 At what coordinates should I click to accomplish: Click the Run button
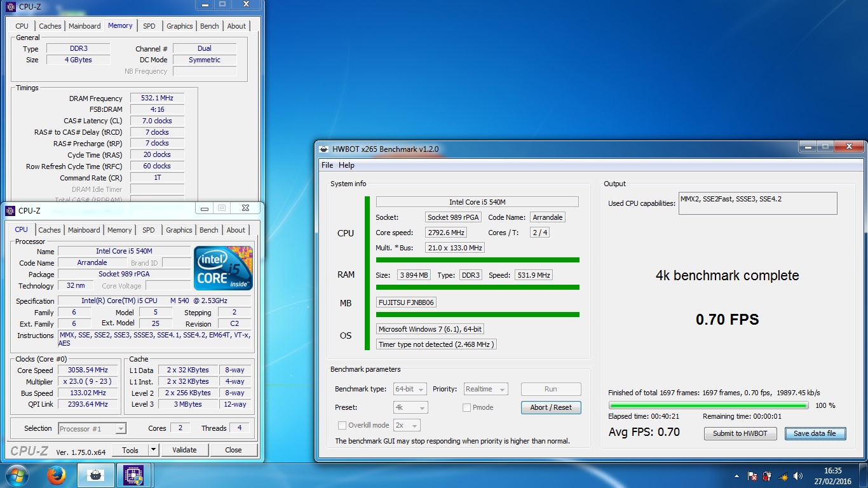pos(551,389)
